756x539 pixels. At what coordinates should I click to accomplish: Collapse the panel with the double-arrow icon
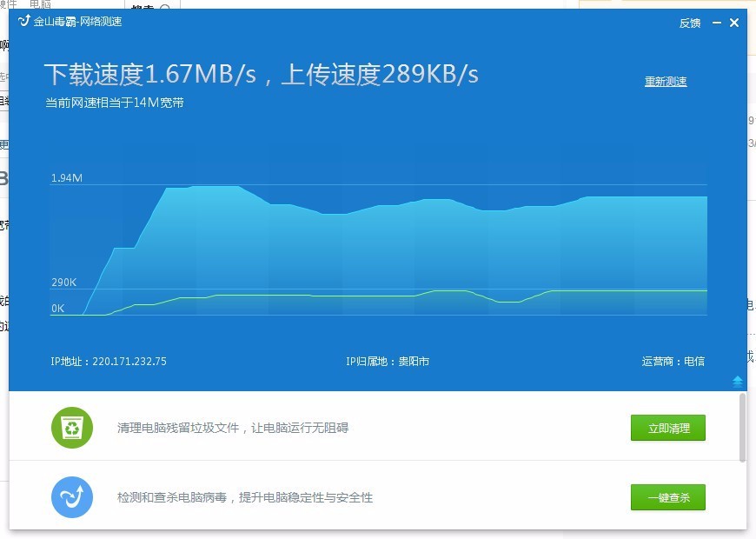click(x=737, y=381)
